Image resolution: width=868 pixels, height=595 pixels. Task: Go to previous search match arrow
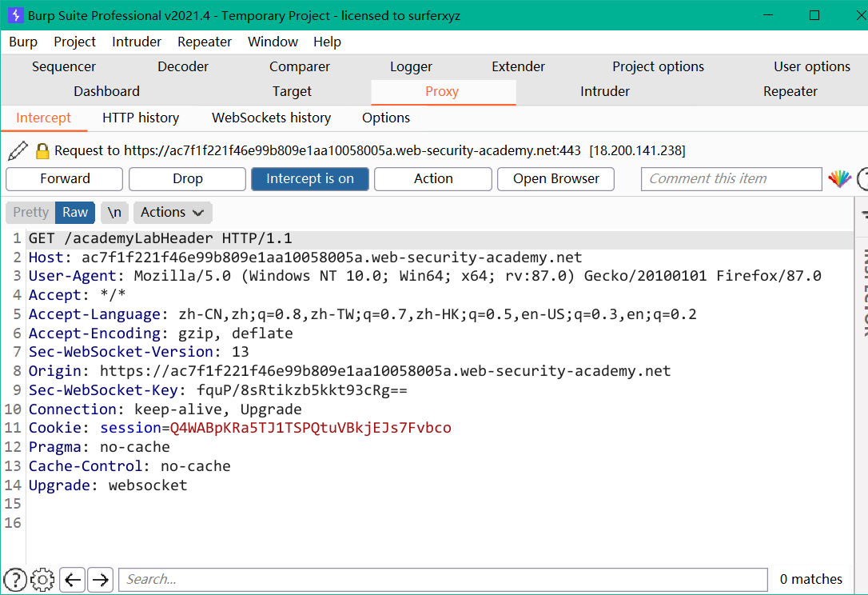[73, 580]
